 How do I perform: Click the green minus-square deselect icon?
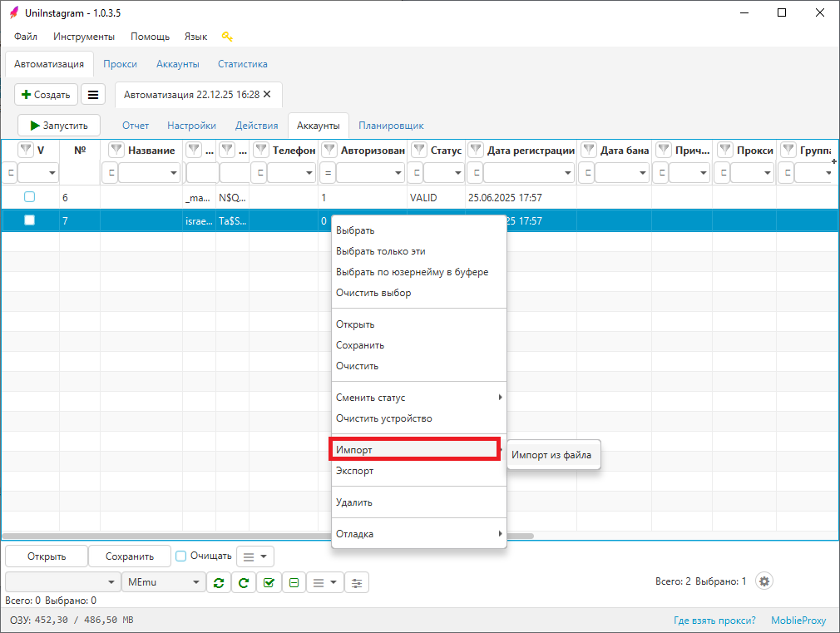(x=294, y=582)
